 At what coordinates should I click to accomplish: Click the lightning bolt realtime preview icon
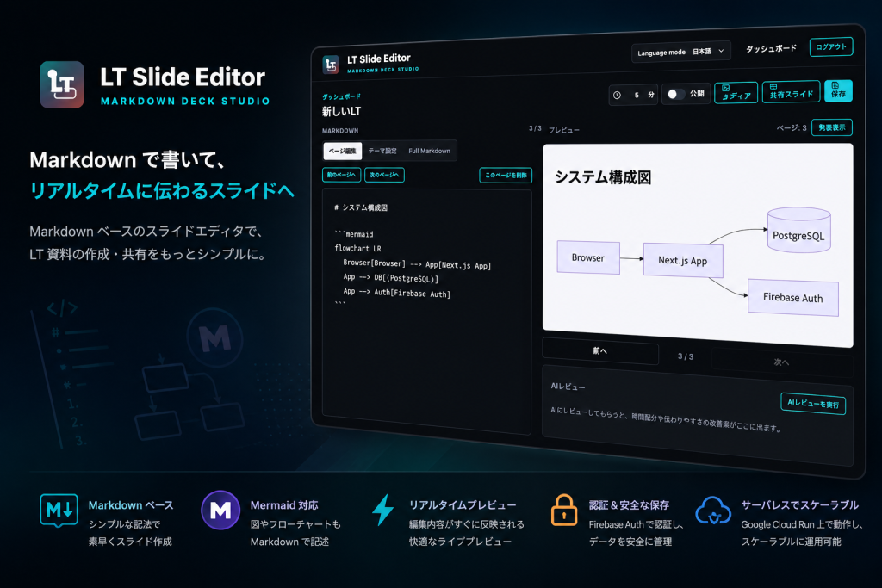pyautogui.click(x=383, y=510)
